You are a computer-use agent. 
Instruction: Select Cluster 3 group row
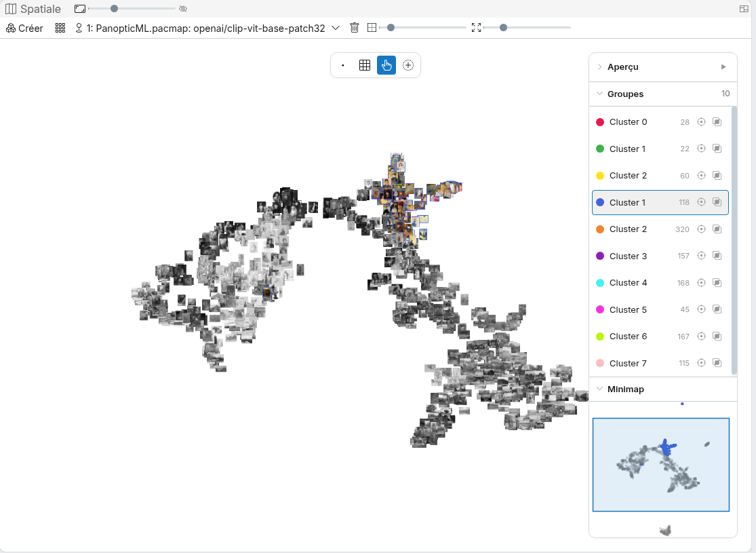tap(660, 256)
